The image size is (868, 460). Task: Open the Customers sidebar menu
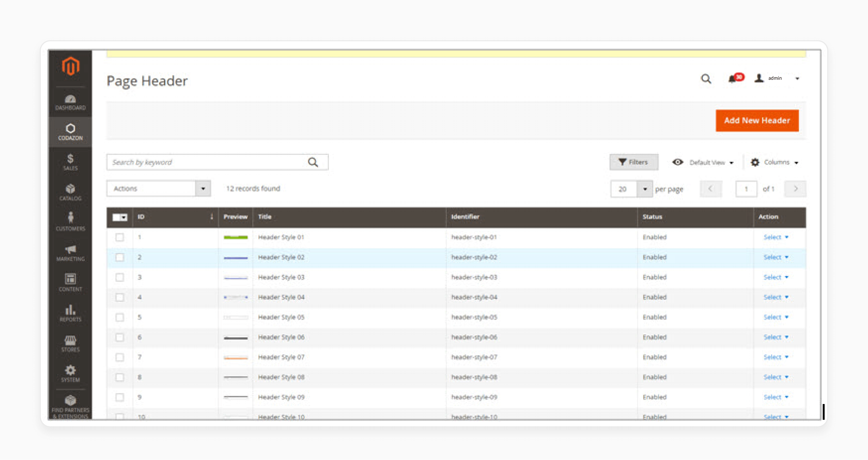[70, 222]
